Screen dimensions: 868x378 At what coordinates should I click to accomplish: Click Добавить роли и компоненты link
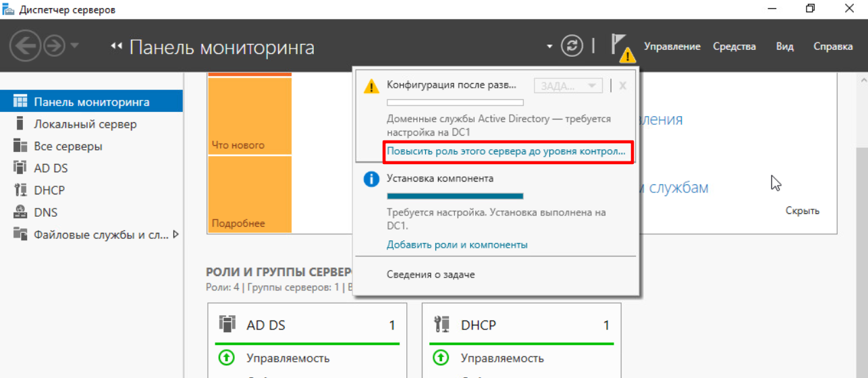pos(457,245)
